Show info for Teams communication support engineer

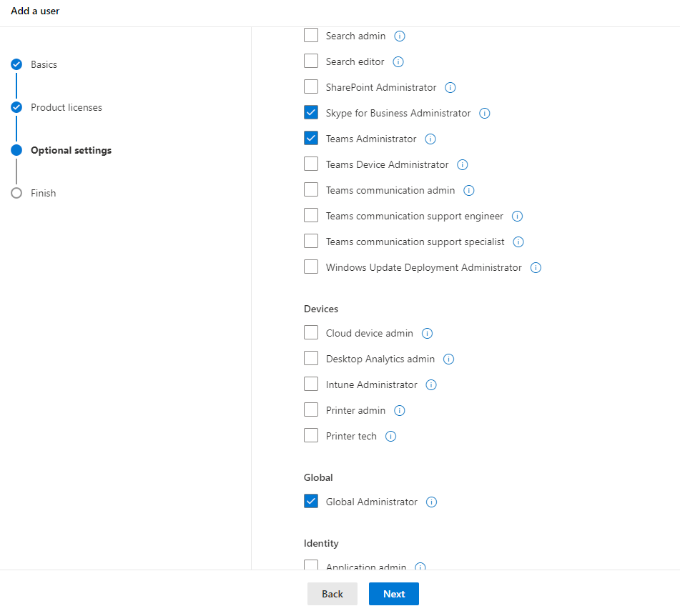click(x=518, y=217)
